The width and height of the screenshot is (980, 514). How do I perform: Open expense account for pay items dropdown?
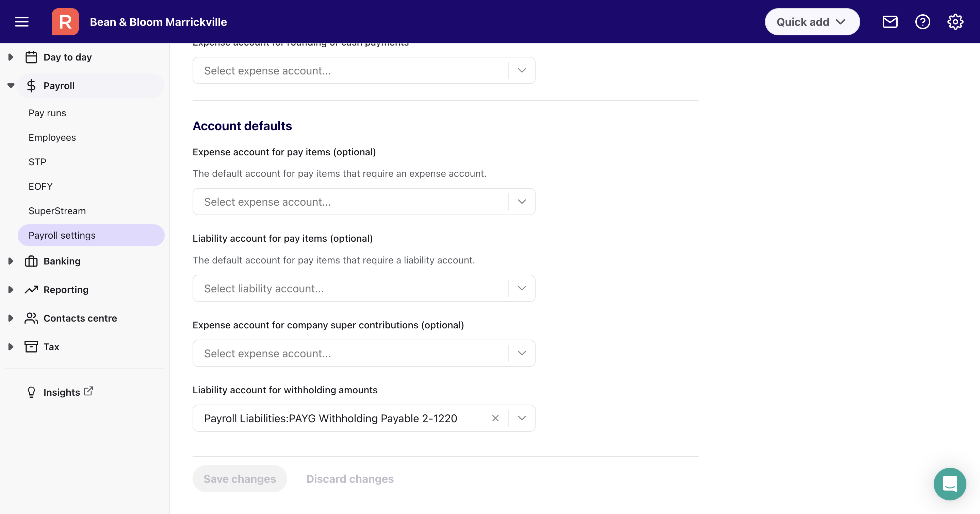[x=522, y=201]
